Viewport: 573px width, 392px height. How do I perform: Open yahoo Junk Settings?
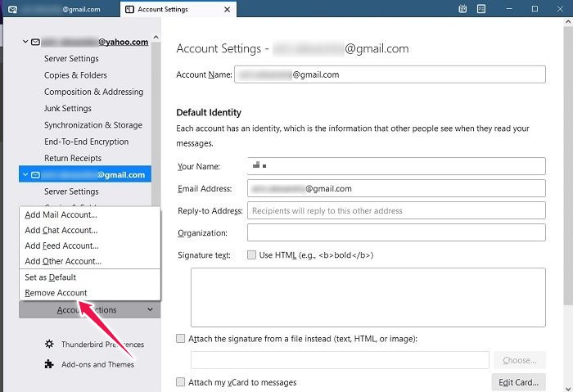[68, 109]
